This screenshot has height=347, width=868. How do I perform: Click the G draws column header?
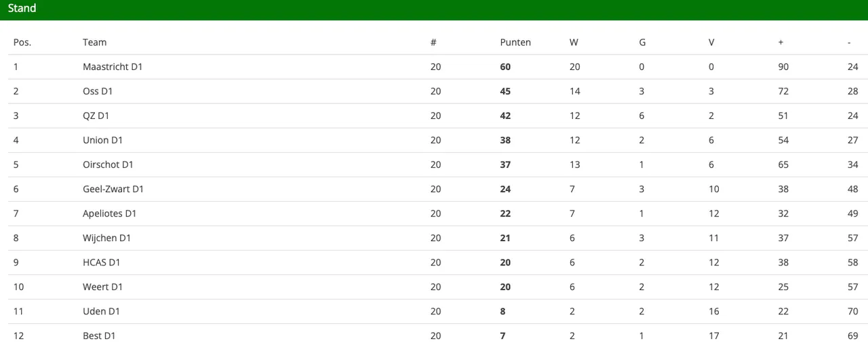[x=642, y=42]
